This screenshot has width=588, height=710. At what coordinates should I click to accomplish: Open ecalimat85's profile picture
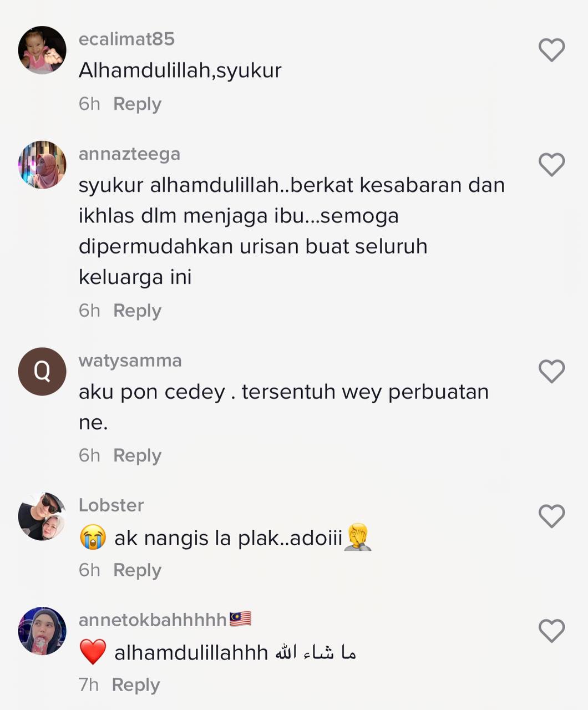42,50
